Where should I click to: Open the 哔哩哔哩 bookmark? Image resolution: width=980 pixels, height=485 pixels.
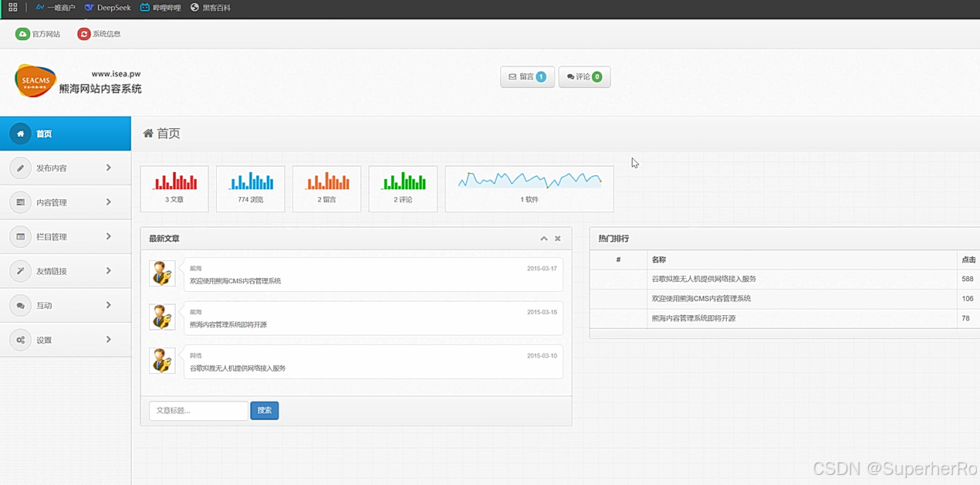point(161,8)
